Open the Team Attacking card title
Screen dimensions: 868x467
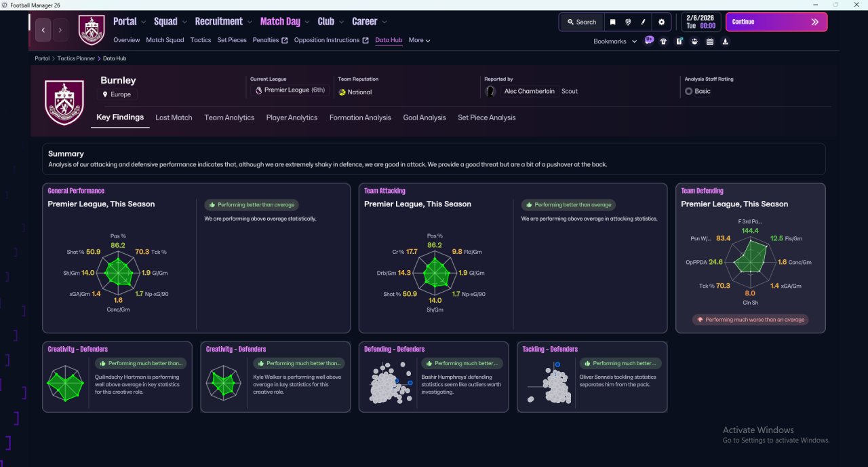(x=384, y=191)
